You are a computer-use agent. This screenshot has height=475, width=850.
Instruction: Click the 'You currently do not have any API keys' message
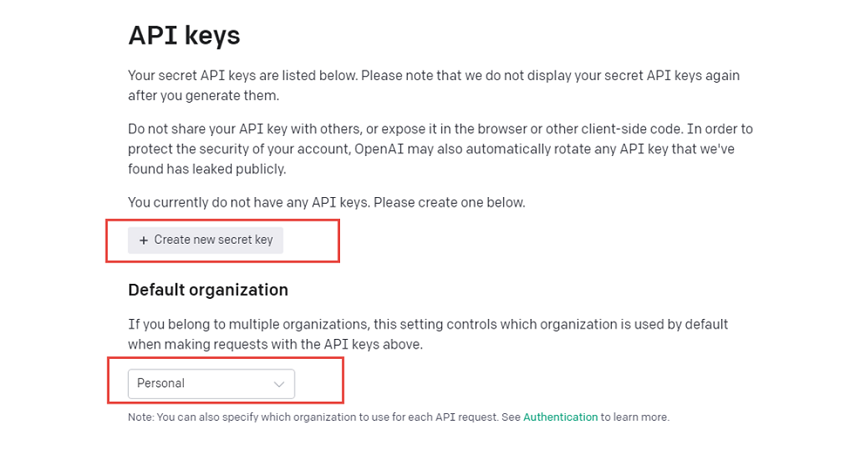(x=326, y=202)
